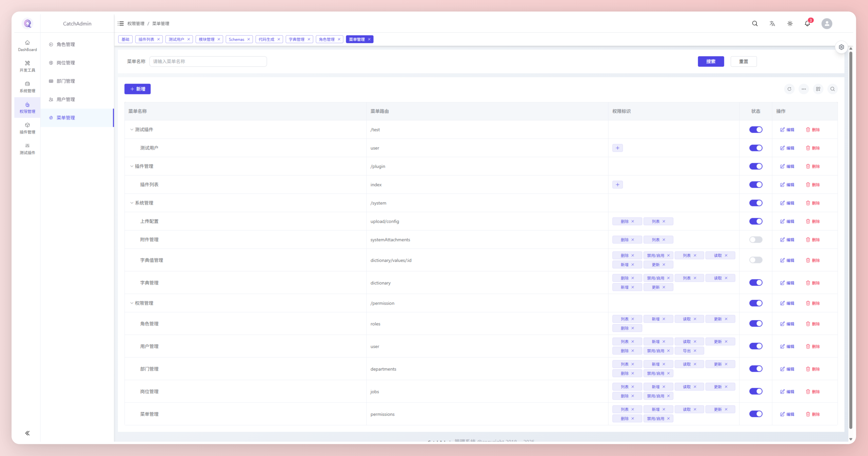Open 开发工具 in the left sidebar
This screenshot has height=456, width=868.
click(27, 66)
